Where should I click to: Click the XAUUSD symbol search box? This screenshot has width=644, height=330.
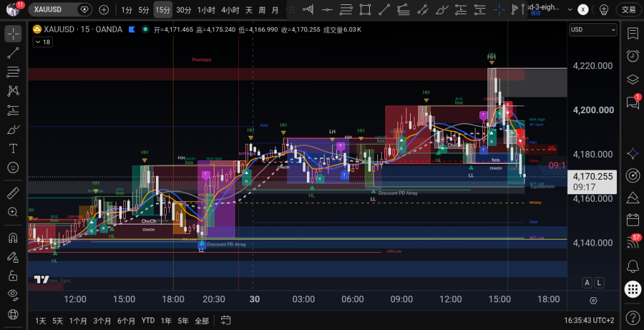tap(60, 9)
